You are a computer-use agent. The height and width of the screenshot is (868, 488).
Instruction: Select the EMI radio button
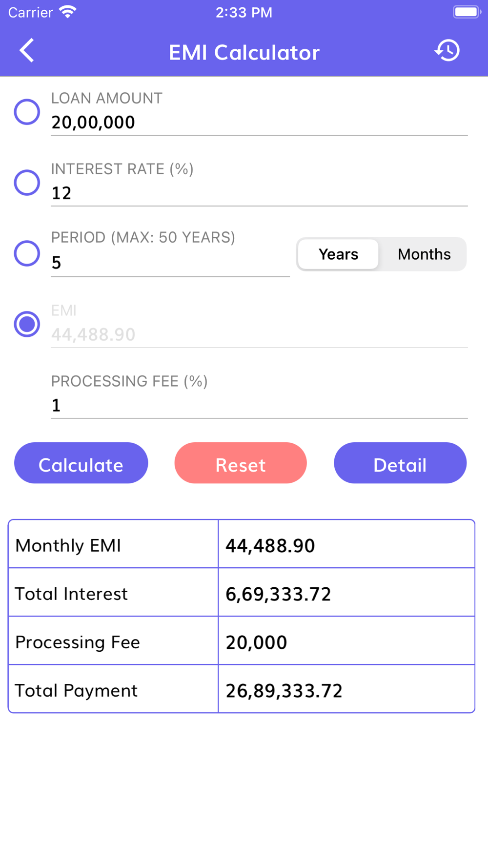(27, 324)
